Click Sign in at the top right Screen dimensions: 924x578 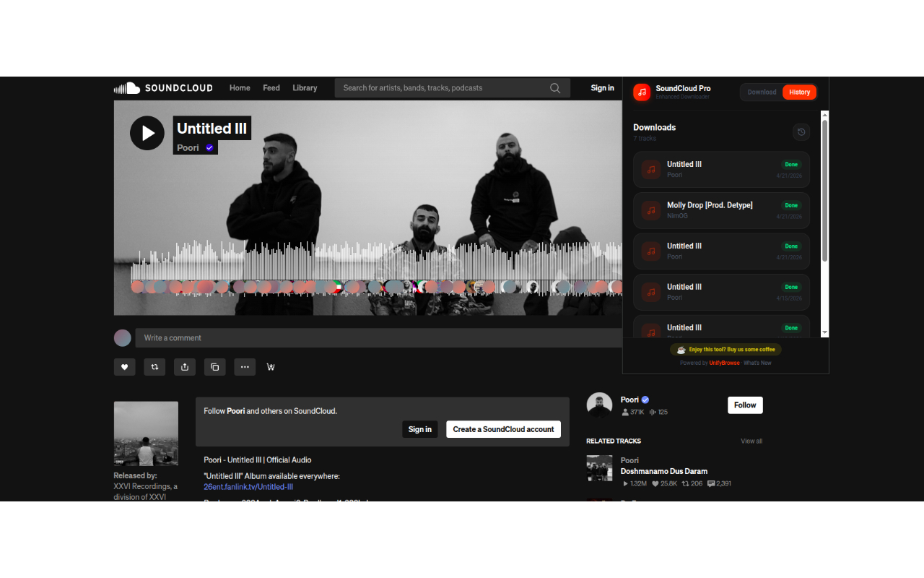coord(602,88)
